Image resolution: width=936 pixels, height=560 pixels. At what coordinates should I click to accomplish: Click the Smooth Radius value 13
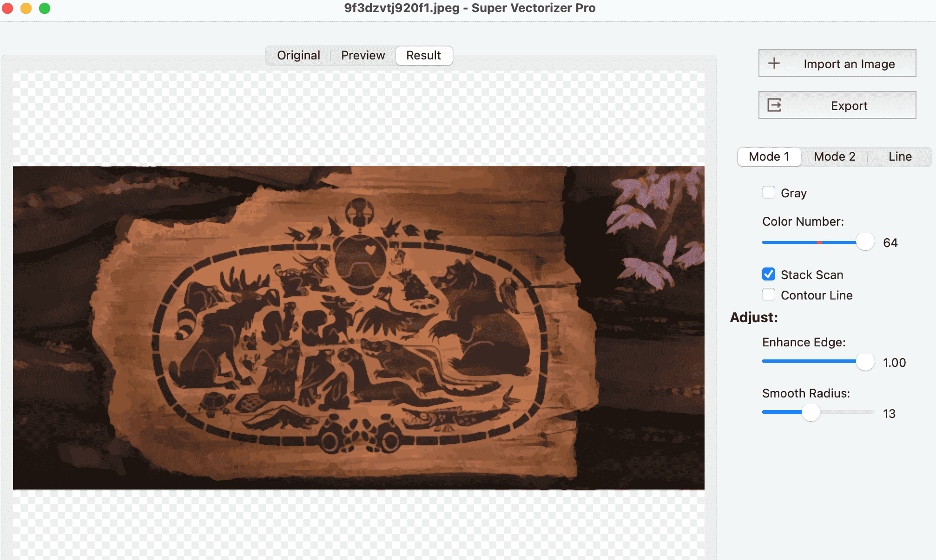coord(889,414)
